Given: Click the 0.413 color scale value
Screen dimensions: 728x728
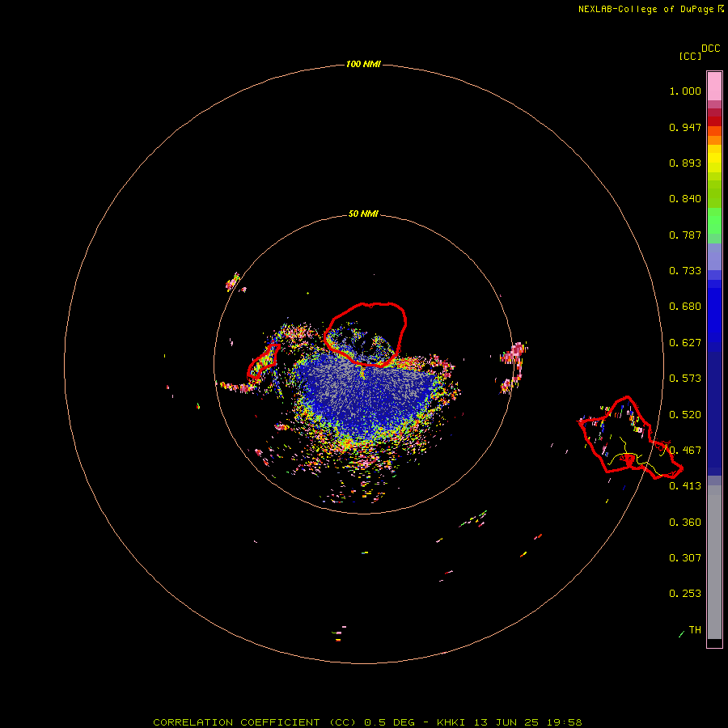Looking at the screenshot, I should tap(685, 486).
